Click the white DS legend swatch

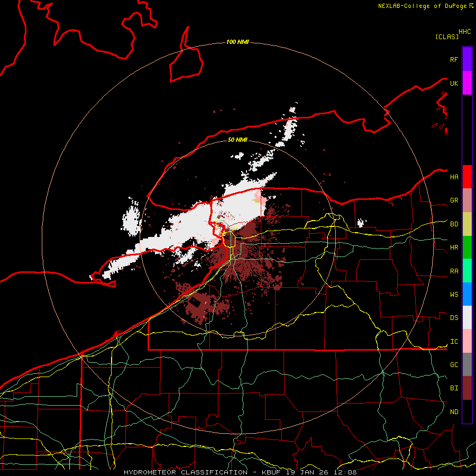click(467, 317)
